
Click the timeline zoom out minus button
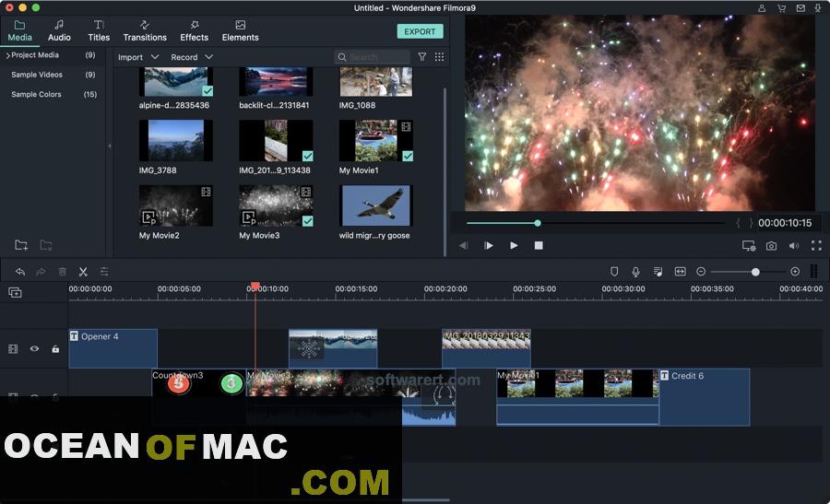(701, 271)
